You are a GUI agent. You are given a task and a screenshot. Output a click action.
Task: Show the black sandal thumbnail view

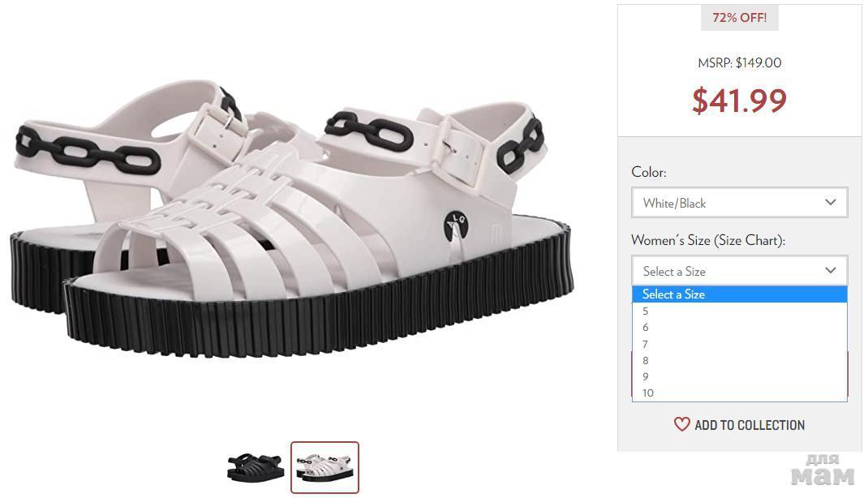[x=256, y=468]
